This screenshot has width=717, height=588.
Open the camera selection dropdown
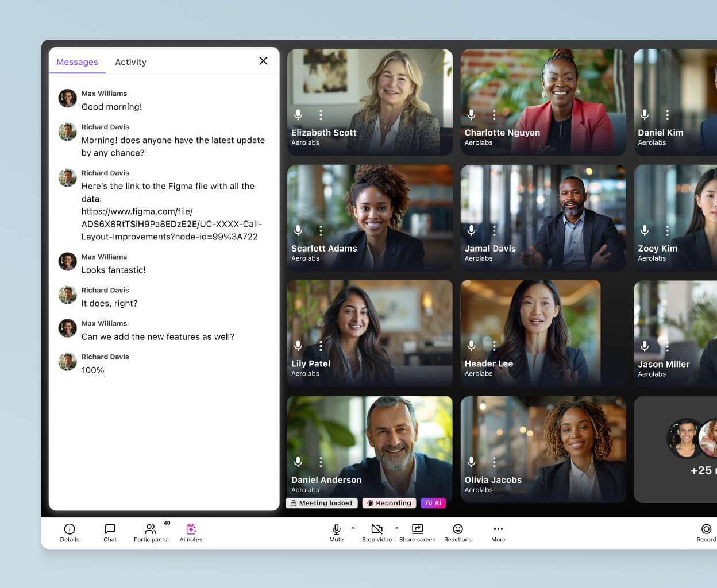pyautogui.click(x=396, y=528)
